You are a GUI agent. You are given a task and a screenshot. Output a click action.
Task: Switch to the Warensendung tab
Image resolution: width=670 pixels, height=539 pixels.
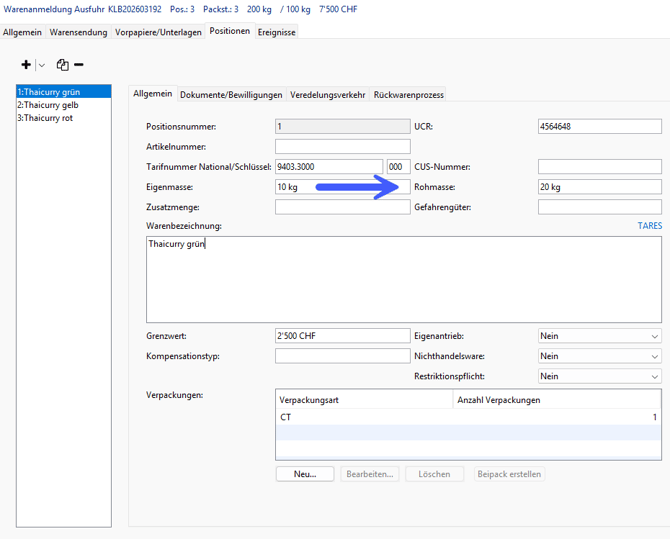point(78,32)
